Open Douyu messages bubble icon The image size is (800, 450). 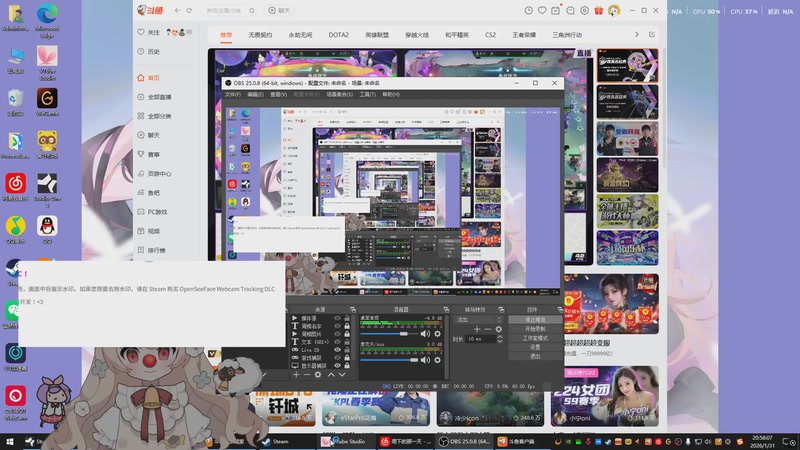pyautogui.click(x=570, y=10)
